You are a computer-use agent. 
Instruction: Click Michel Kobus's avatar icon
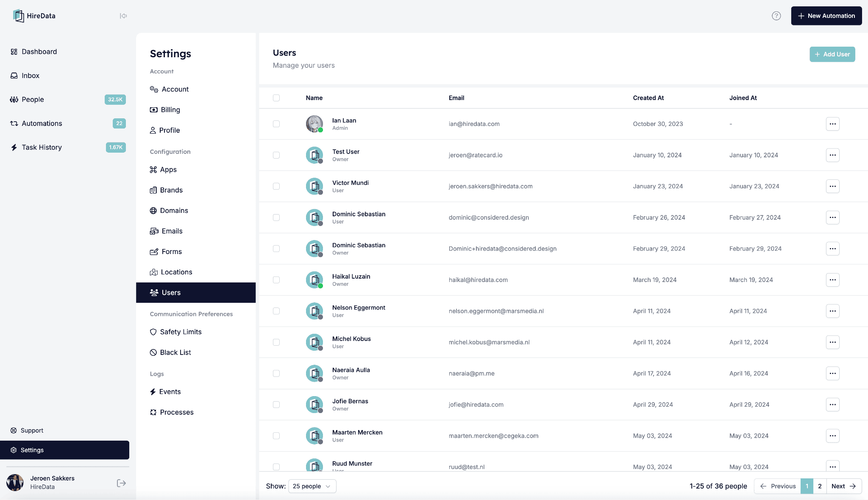(x=314, y=342)
